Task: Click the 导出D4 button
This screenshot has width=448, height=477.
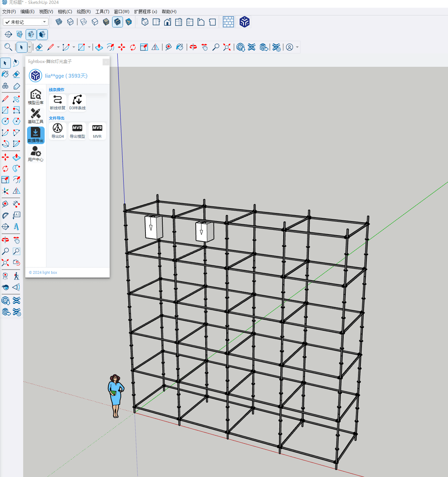Action: [58, 131]
